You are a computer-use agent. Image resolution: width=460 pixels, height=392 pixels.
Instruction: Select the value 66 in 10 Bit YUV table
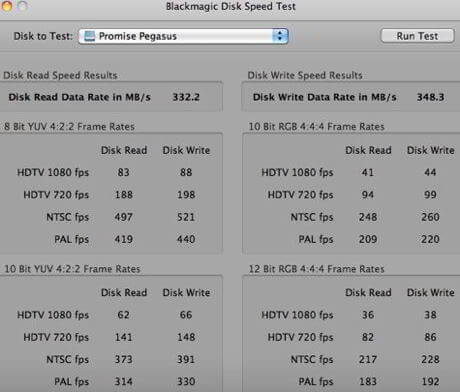186,315
